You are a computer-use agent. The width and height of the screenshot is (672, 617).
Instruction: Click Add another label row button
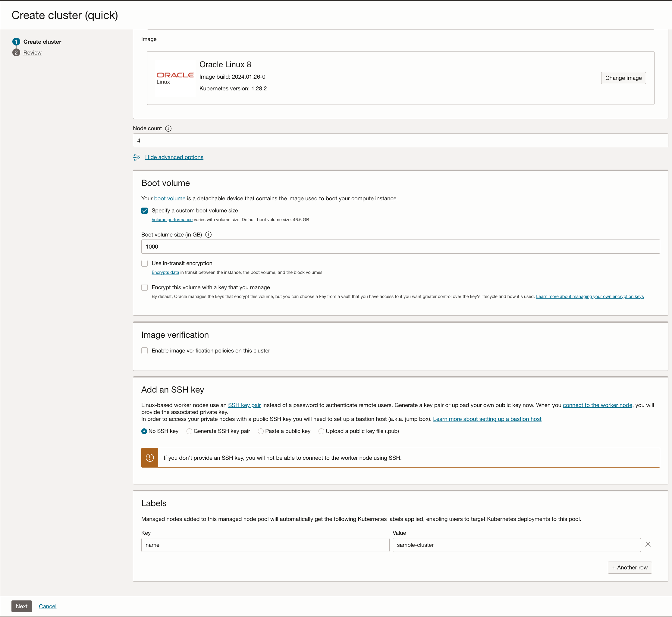coord(630,566)
